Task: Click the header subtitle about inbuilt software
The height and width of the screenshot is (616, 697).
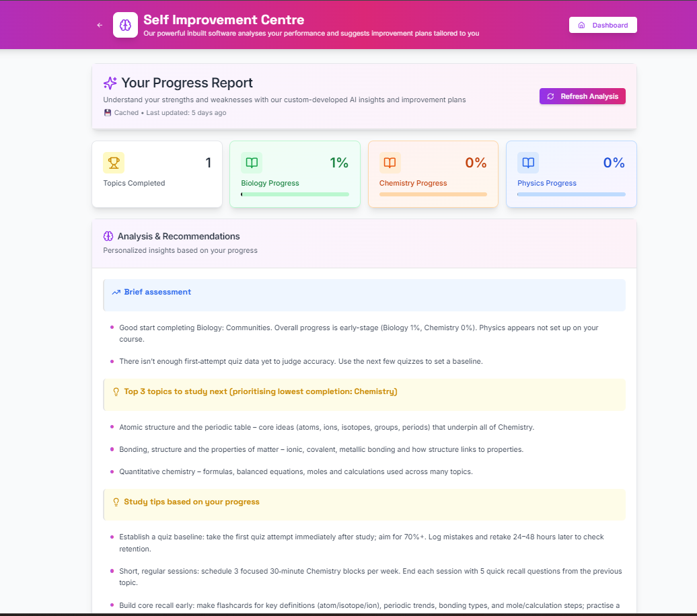Action: pyautogui.click(x=311, y=34)
